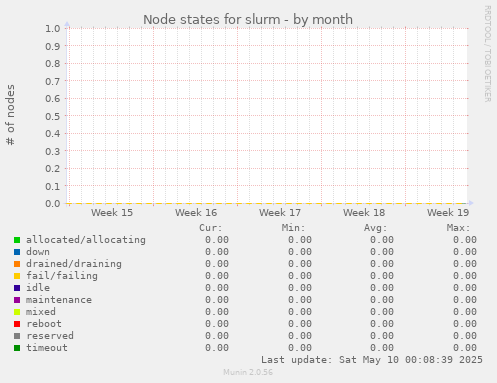Screen dimensions: 497x383
Task: Click the 'fail/failing' legend label
Action: pyautogui.click(x=62, y=276)
